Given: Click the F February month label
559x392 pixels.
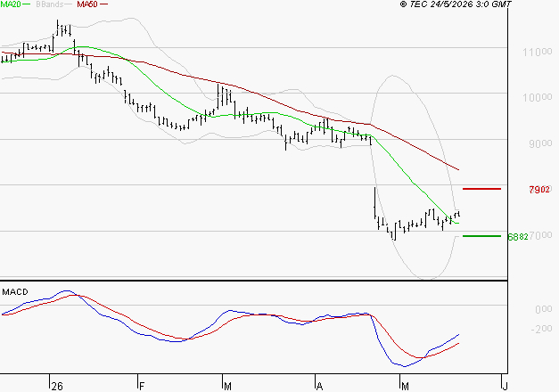Looking at the screenshot, I should 142,386.
